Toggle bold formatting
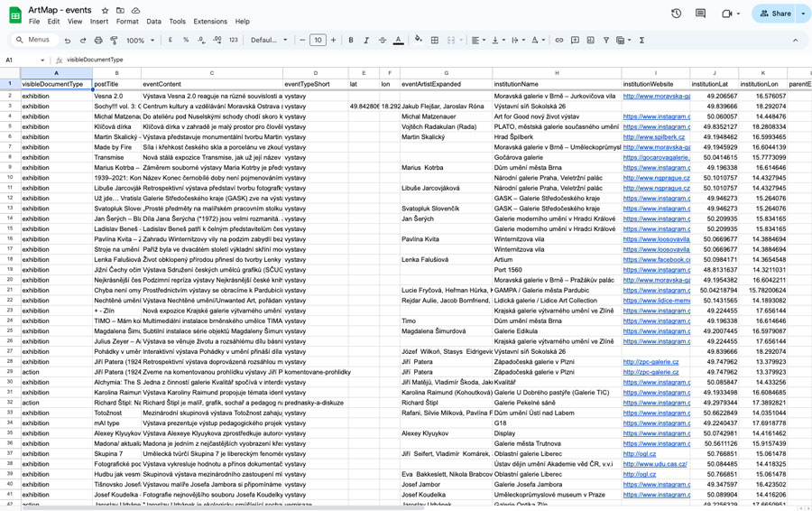 point(351,40)
